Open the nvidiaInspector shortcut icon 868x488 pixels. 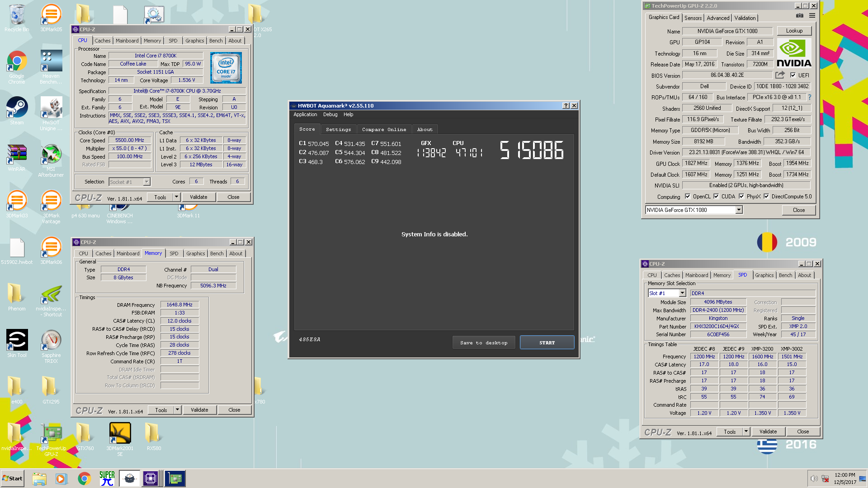point(51,300)
